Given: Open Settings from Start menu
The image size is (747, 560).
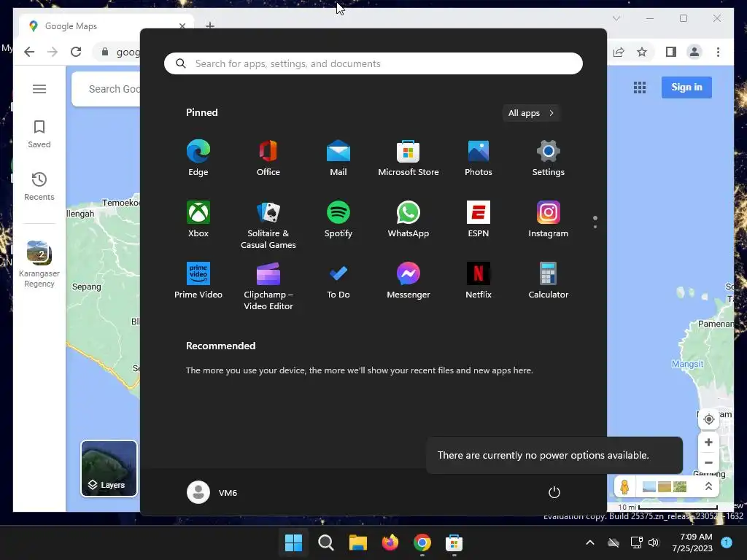Looking at the screenshot, I should point(549,158).
